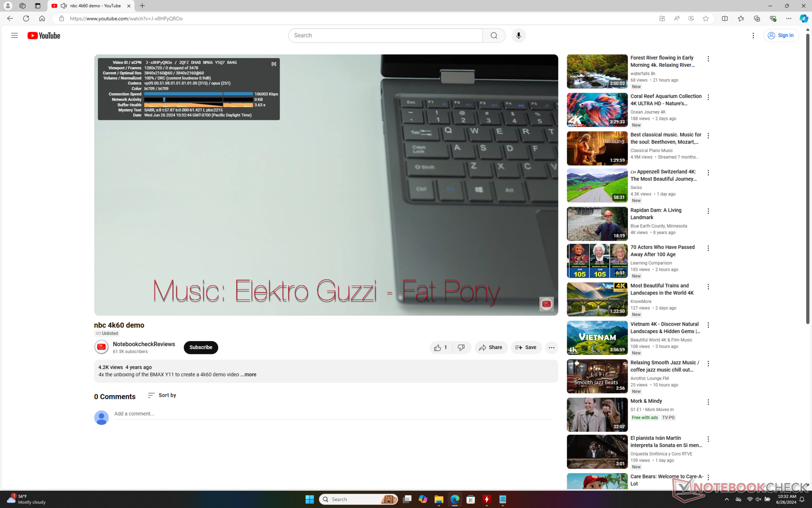Image resolution: width=812 pixels, height=508 pixels.
Task: Click the page vertical scrollbar
Action: (807, 178)
